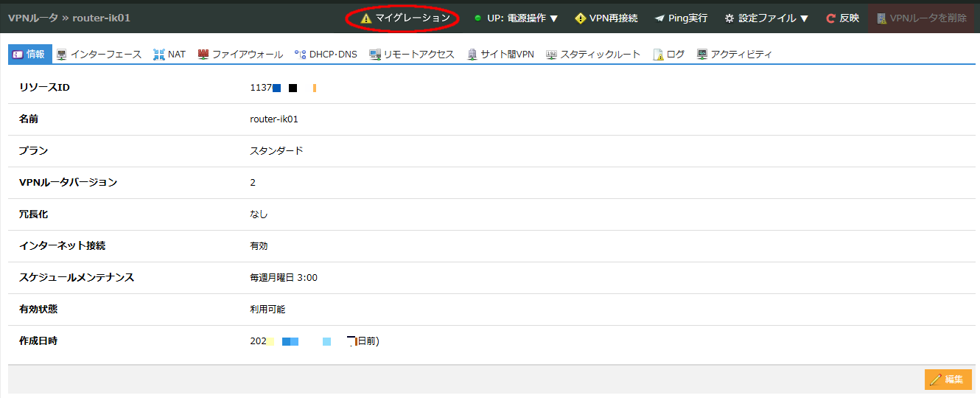Click the firewall brick wall icon
The image size is (980, 398).
(x=203, y=55)
